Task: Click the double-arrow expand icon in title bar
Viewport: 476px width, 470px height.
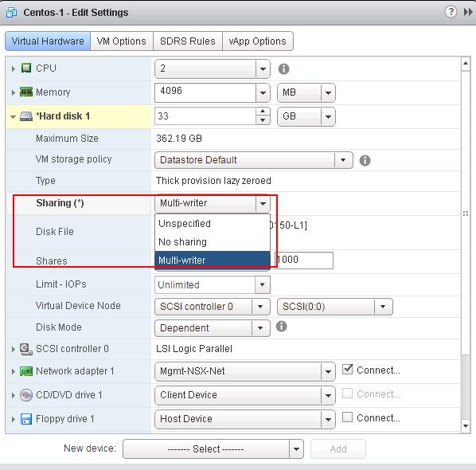Action: [468, 12]
